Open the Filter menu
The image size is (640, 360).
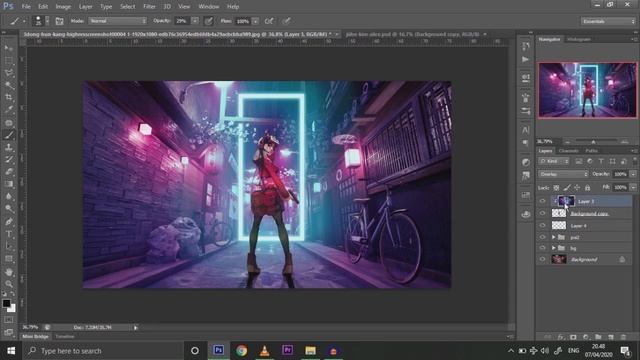point(149,7)
